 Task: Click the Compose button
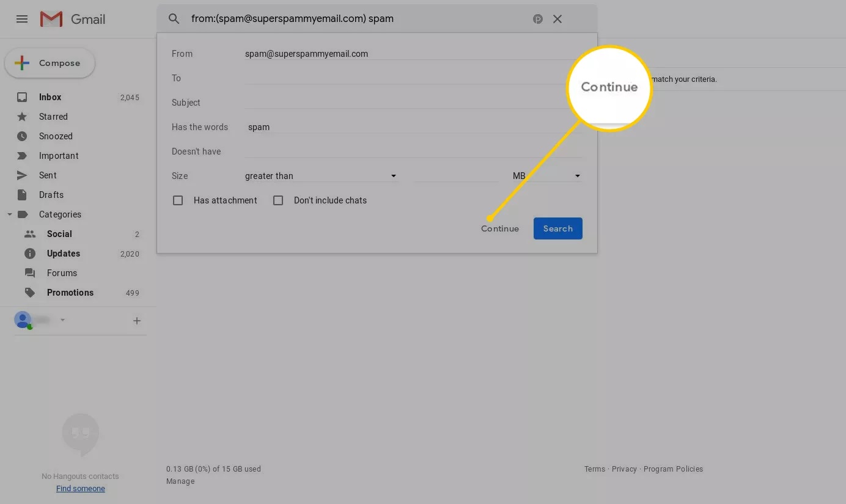coord(50,63)
